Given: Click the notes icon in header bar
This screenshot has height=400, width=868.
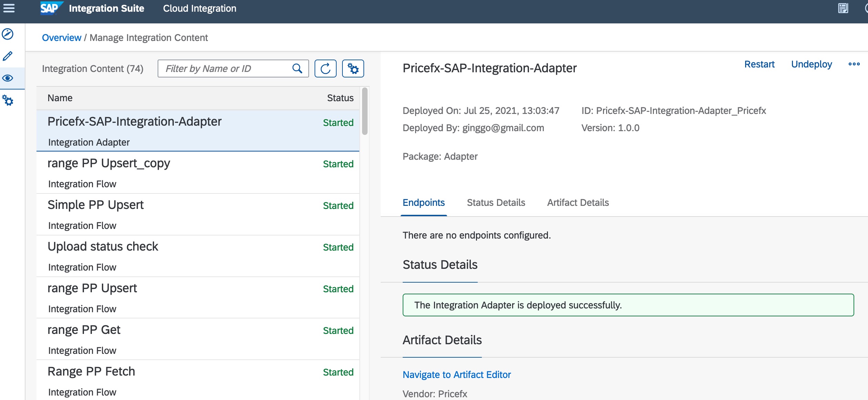Looking at the screenshot, I should coord(843,8).
